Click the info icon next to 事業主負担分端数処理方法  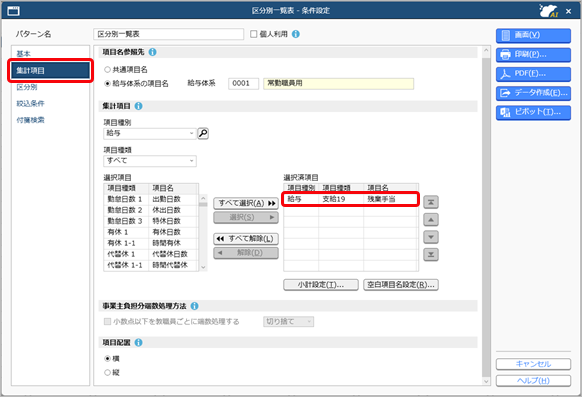pos(194,306)
